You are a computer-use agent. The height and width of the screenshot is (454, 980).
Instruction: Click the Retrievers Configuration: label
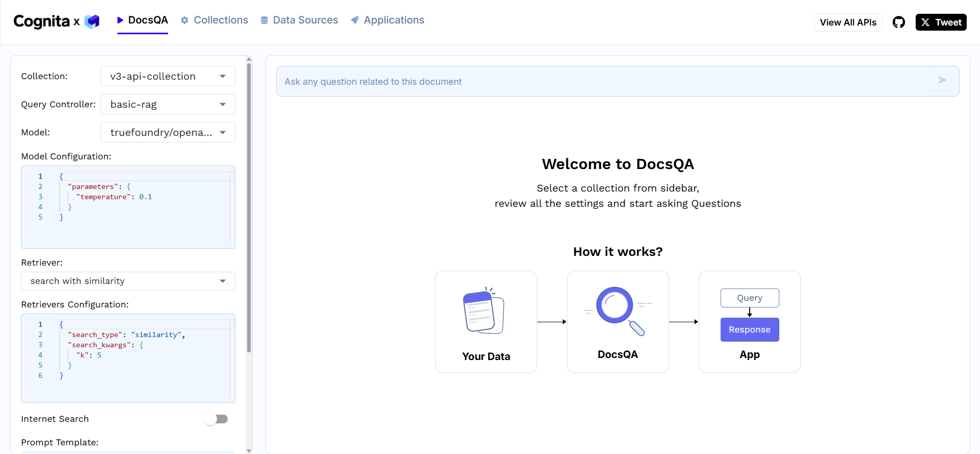click(75, 304)
